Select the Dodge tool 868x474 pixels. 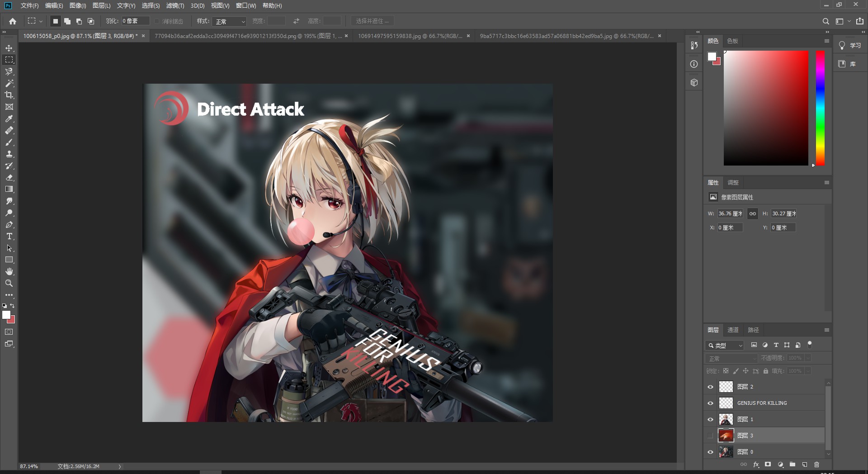pos(9,213)
